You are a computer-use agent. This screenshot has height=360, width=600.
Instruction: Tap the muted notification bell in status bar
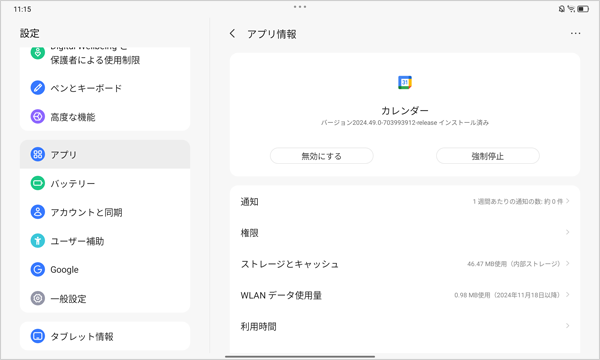[x=561, y=9]
